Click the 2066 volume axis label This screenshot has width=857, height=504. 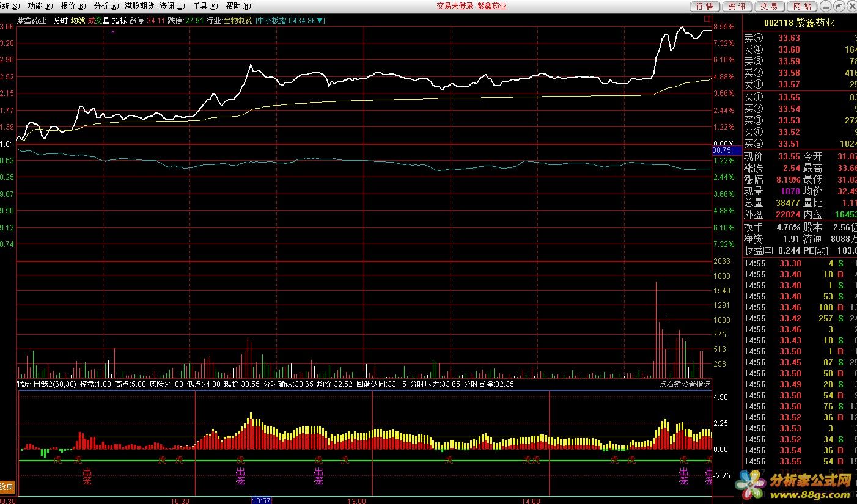point(722,261)
